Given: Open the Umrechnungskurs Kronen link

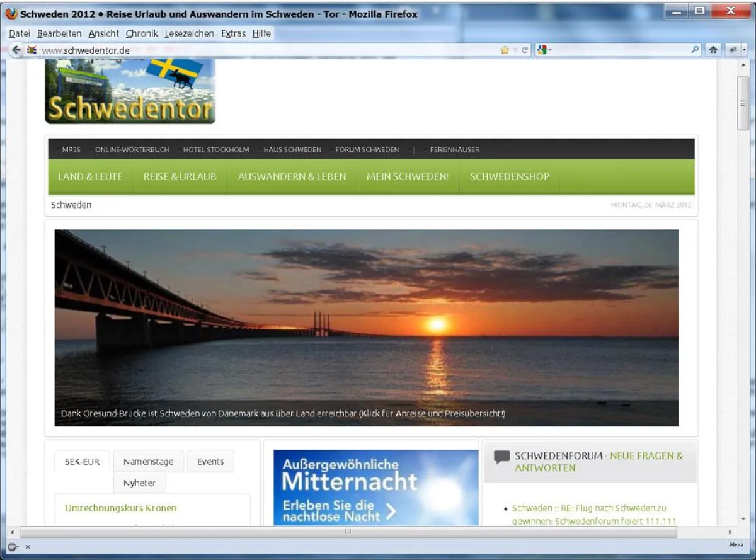Looking at the screenshot, I should (120, 508).
